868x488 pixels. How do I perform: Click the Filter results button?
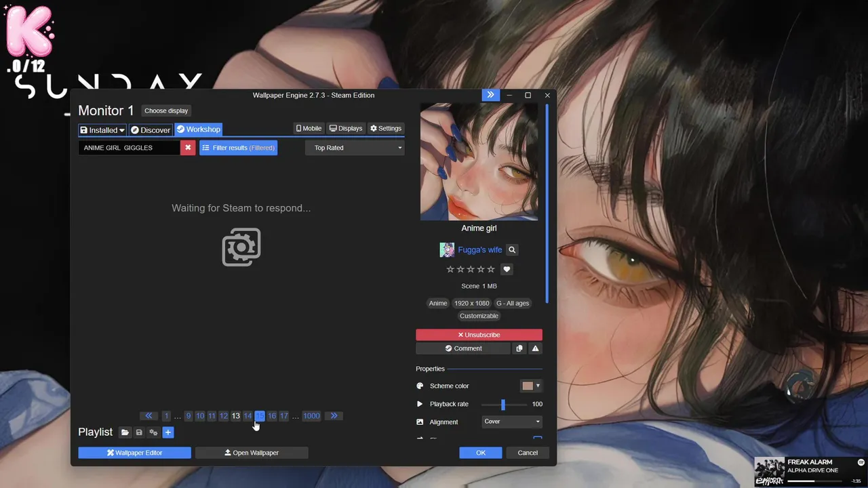(x=238, y=148)
